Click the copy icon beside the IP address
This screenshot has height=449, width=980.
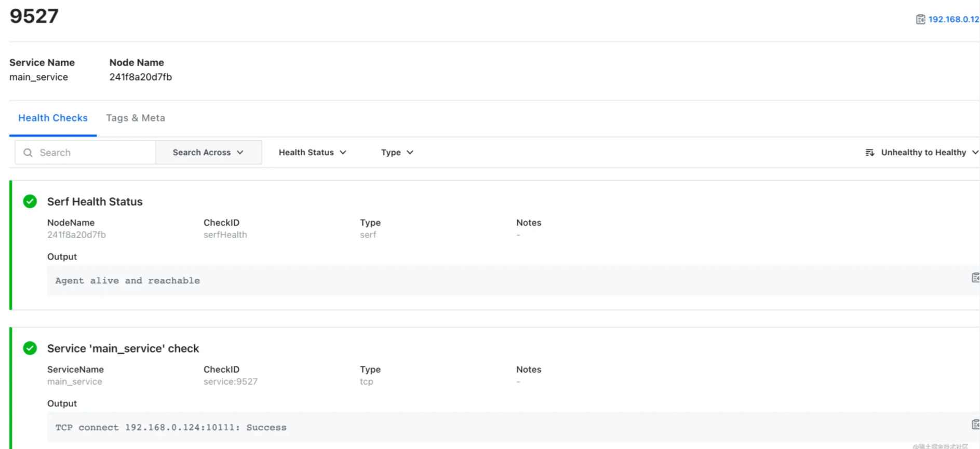click(920, 20)
